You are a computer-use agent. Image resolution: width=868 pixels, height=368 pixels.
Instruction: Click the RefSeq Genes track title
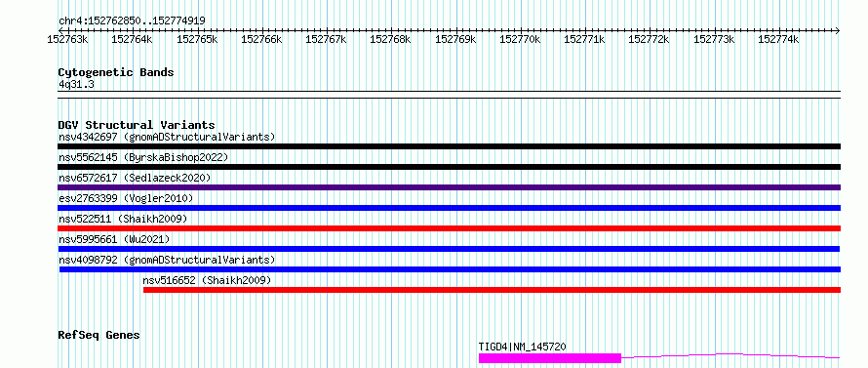(x=99, y=335)
